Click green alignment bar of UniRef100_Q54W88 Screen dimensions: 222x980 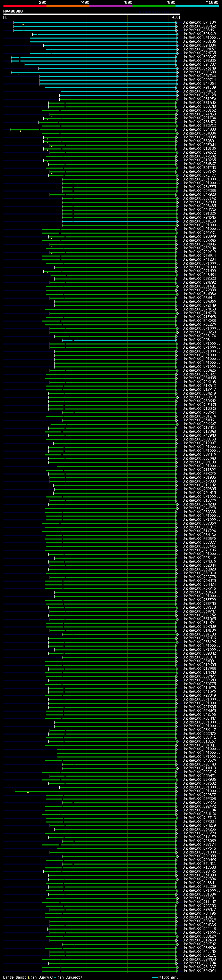tap(94, 129)
